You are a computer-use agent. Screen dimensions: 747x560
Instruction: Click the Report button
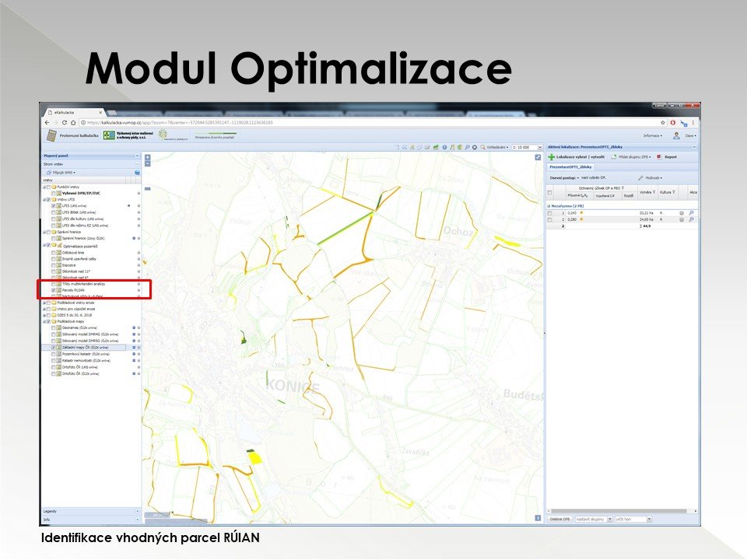[667, 156]
